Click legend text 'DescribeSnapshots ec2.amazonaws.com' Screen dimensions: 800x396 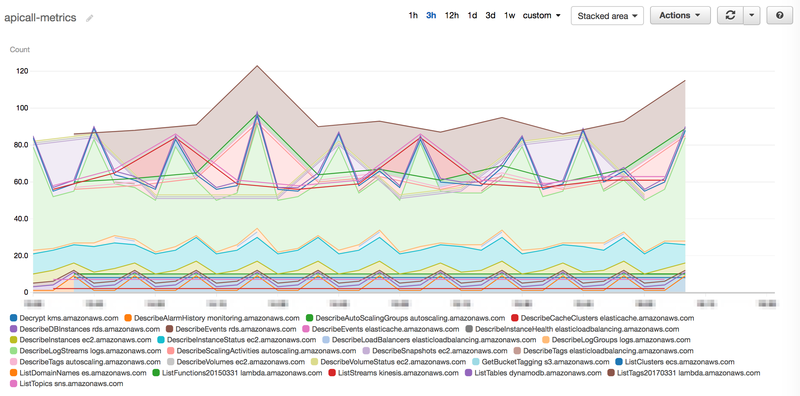pyautogui.click(x=440, y=351)
